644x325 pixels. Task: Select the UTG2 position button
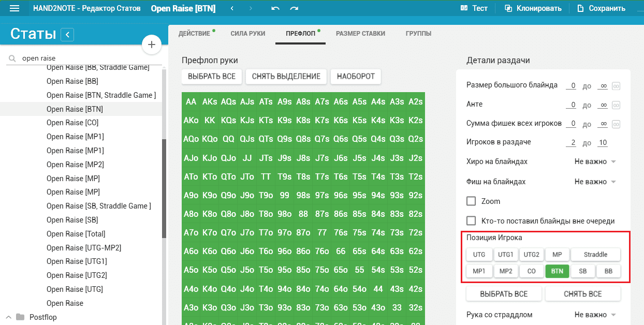pyautogui.click(x=531, y=255)
